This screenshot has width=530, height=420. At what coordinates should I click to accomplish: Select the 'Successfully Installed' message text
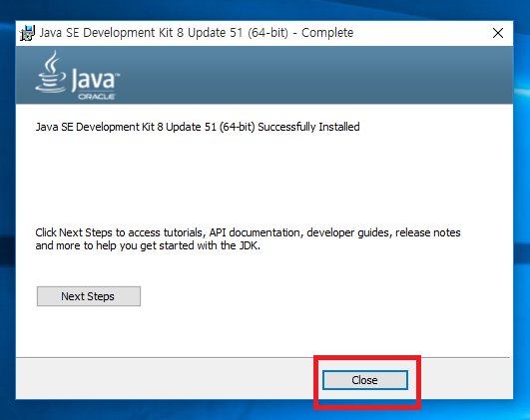(198, 127)
